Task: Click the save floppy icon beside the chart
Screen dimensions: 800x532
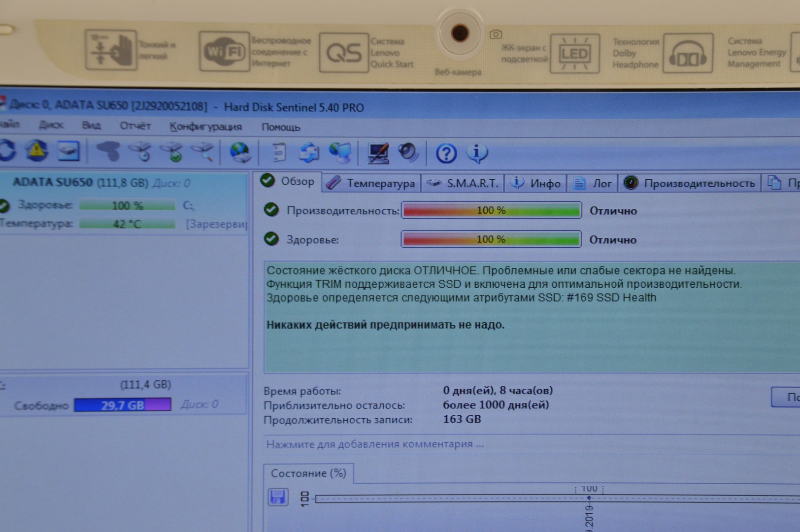Action: pyautogui.click(x=278, y=497)
